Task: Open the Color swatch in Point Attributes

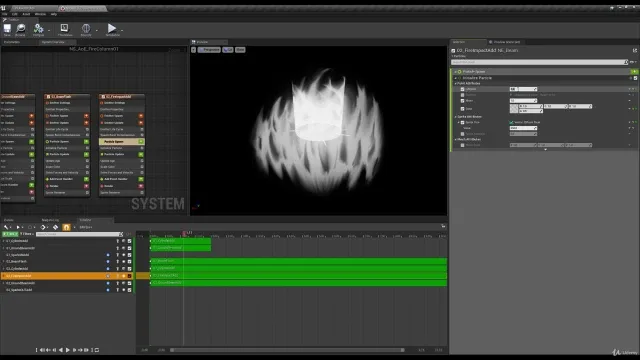Action: click(513, 109)
